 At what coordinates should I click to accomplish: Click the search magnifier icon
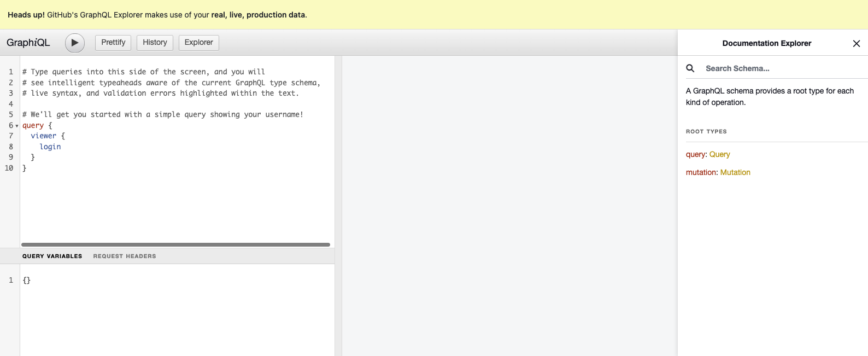pos(690,68)
